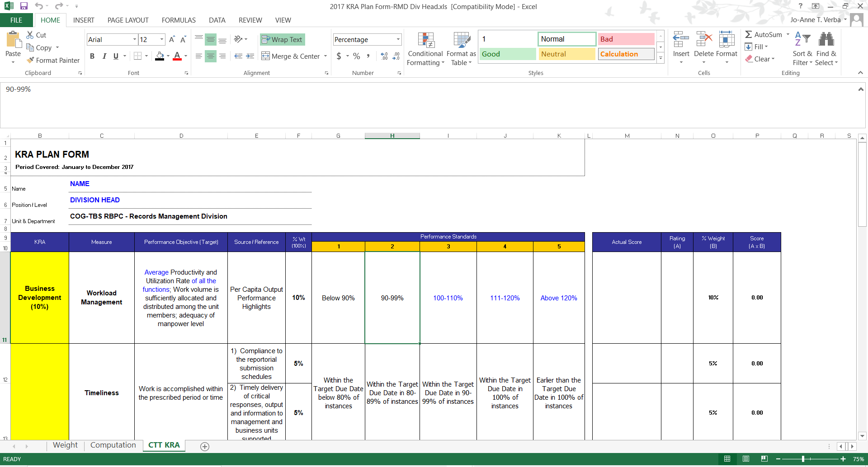This screenshot has width=868, height=467.
Task: Click the Cut scissors icon
Action: point(30,35)
